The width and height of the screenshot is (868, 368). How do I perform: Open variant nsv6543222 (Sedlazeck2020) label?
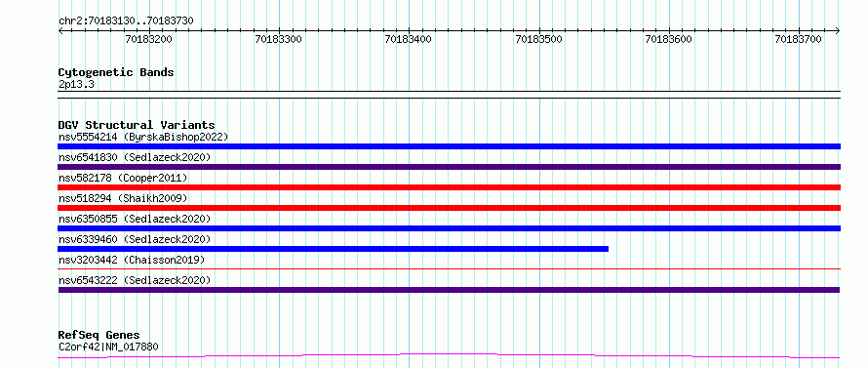pos(135,280)
